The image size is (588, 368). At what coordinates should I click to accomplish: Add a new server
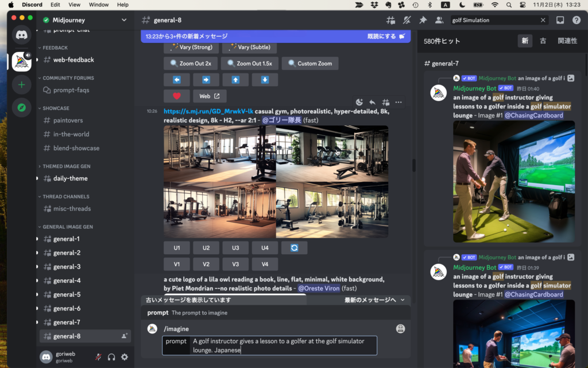pos(21,85)
